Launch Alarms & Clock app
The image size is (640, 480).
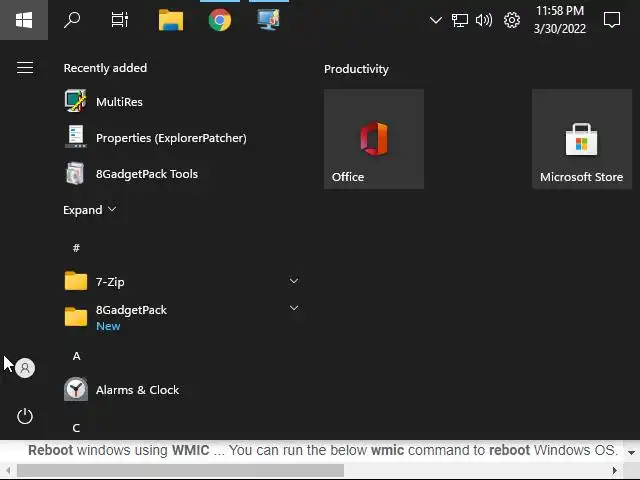tap(182, 390)
